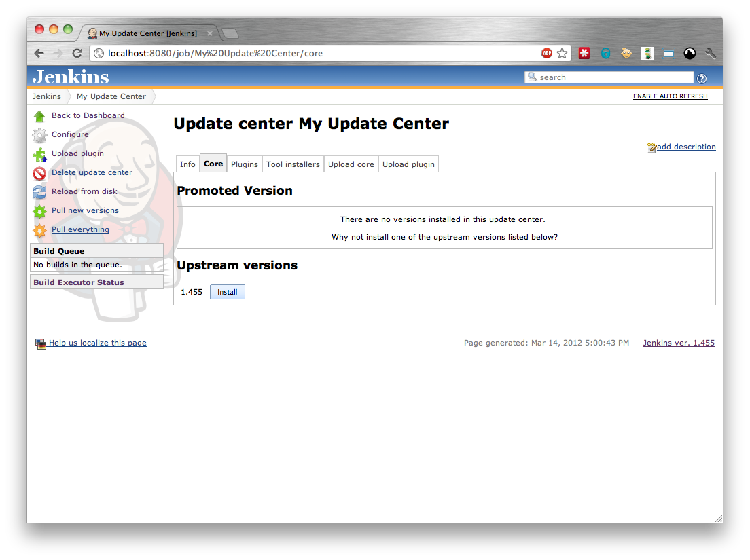The width and height of the screenshot is (750, 560).
Task: Open the Configure link
Action: tap(70, 134)
